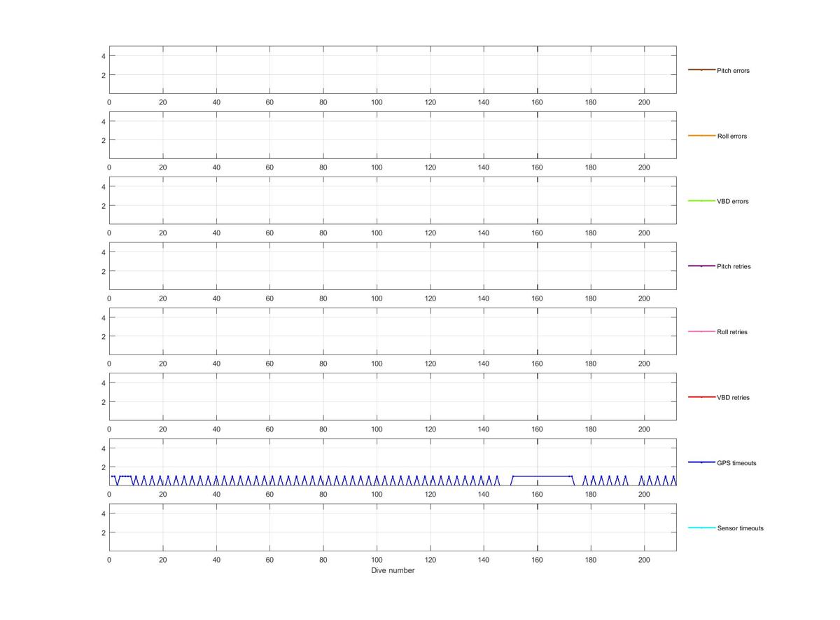Click tick label 160 under GPS timeouts plot
This screenshot has width=840, height=620.
(538, 495)
